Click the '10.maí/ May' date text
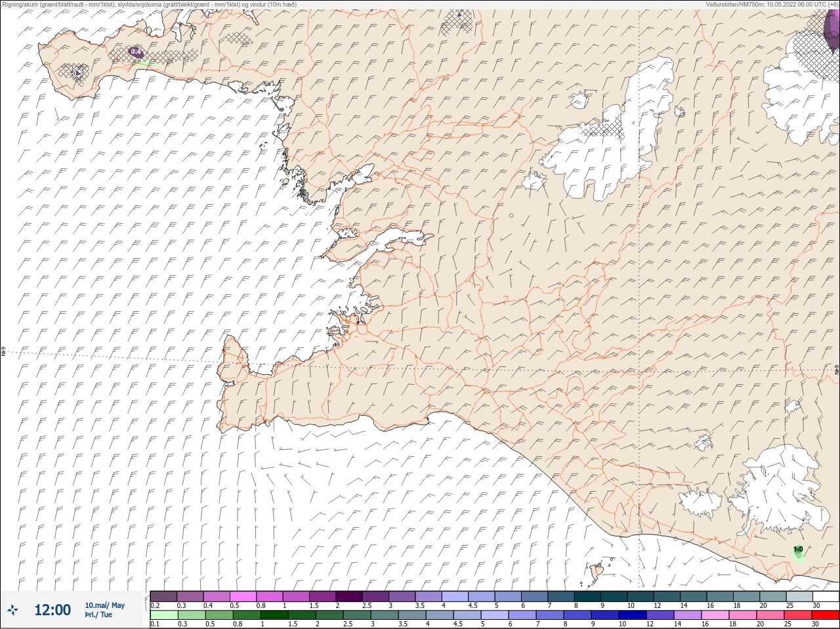Screen dimensions: 840x629 pos(104,605)
